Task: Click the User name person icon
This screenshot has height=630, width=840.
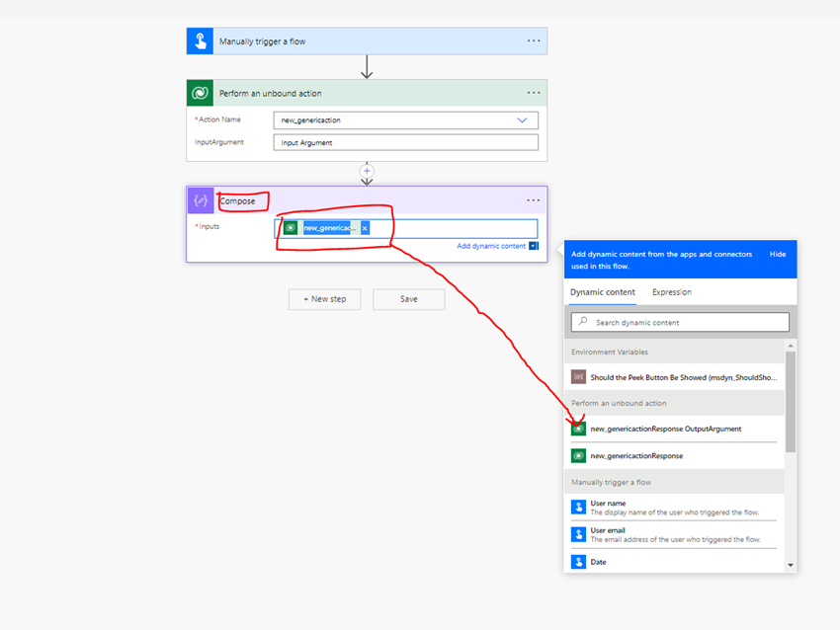Action: point(578,507)
